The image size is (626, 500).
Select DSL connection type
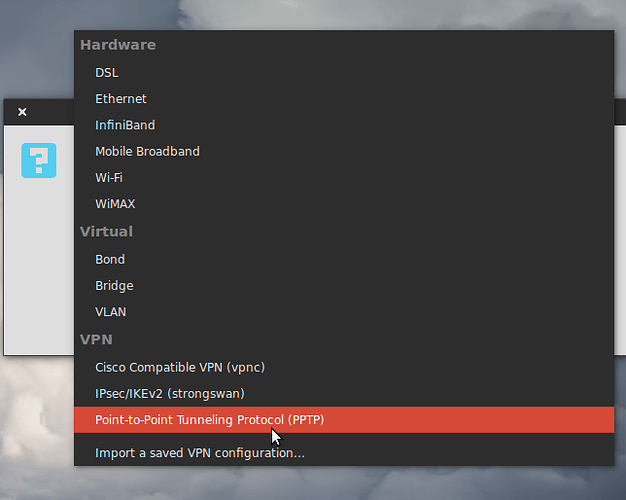point(107,73)
